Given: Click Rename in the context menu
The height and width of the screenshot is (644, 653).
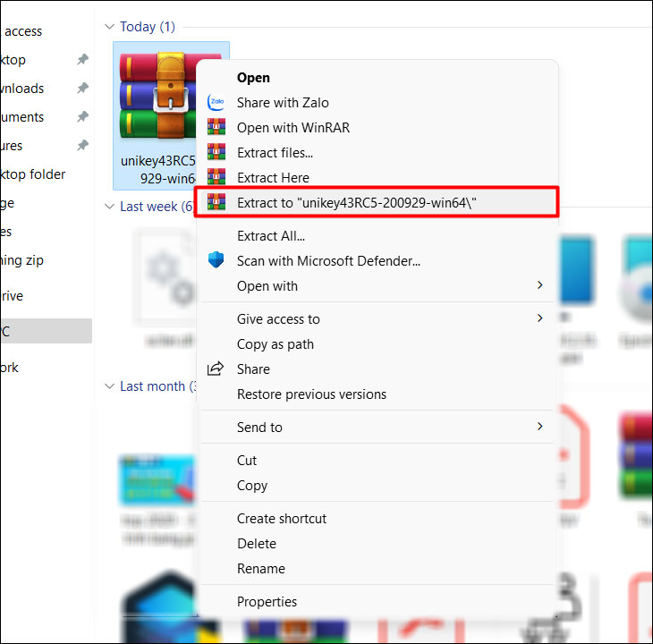Looking at the screenshot, I should pyautogui.click(x=260, y=569).
